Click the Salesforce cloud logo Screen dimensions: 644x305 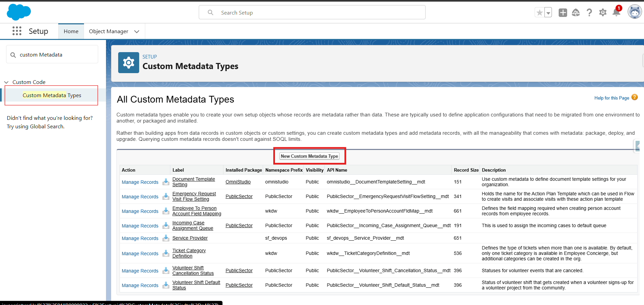tap(19, 12)
